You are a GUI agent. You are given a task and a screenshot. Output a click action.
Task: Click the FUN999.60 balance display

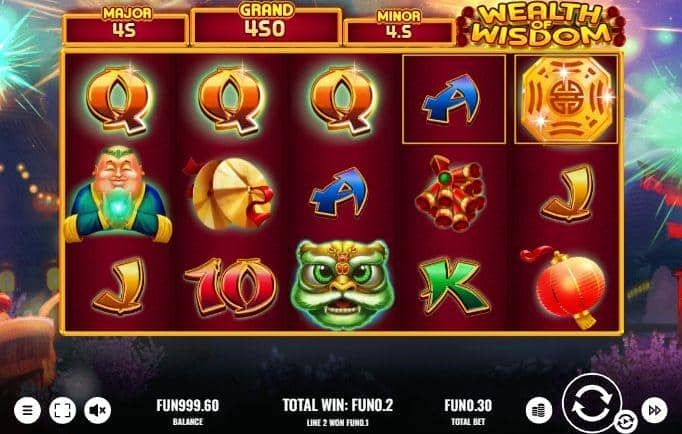coord(187,405)
